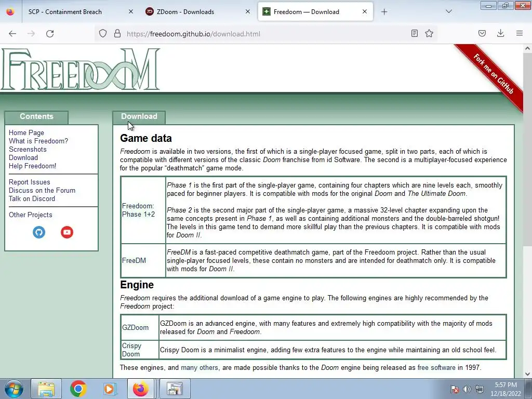Open Other Projects link

click(31, 215)
